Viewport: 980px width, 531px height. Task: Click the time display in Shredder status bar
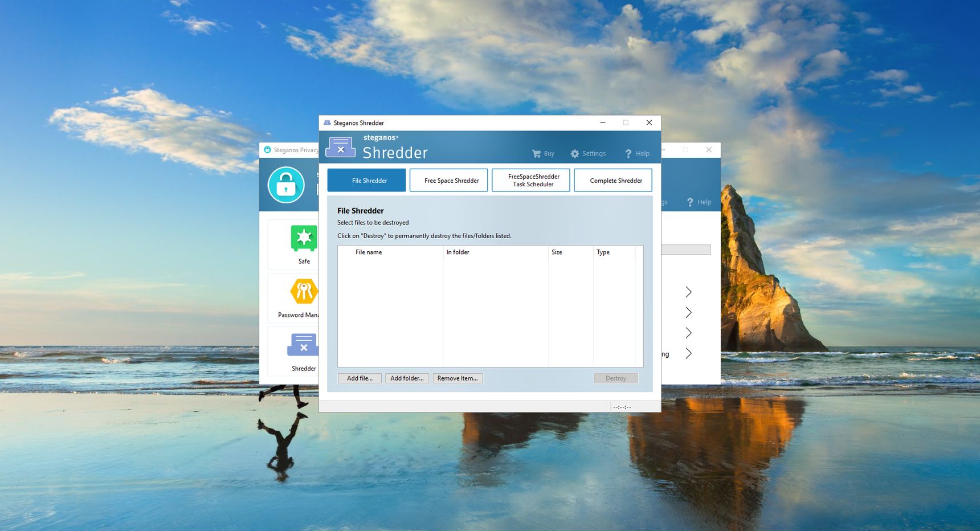click(622, 407)
